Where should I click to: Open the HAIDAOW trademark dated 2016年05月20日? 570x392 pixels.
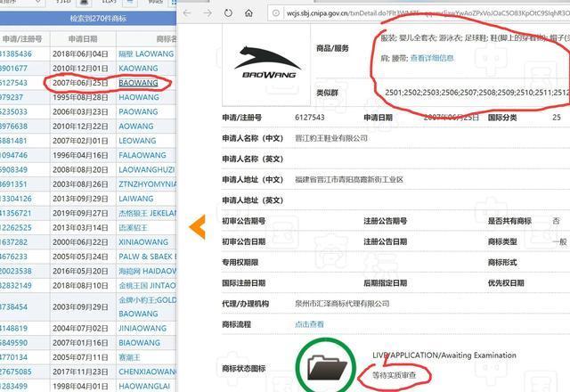[147, 271]
